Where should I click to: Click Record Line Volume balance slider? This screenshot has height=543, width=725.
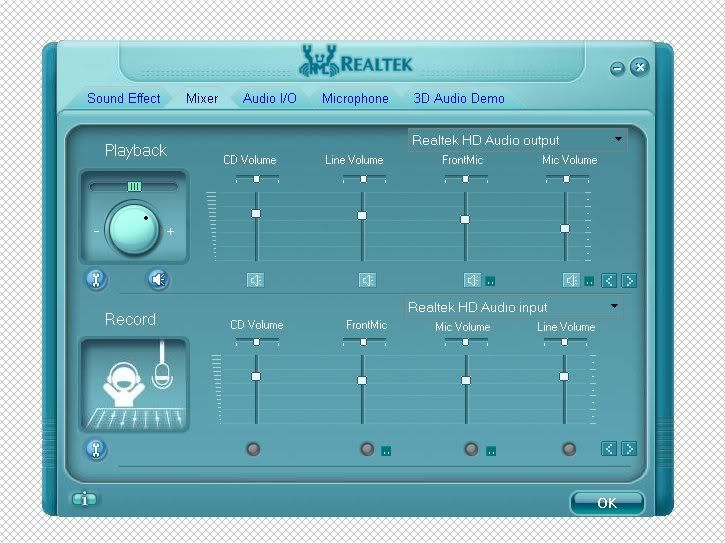click(565, 342)
